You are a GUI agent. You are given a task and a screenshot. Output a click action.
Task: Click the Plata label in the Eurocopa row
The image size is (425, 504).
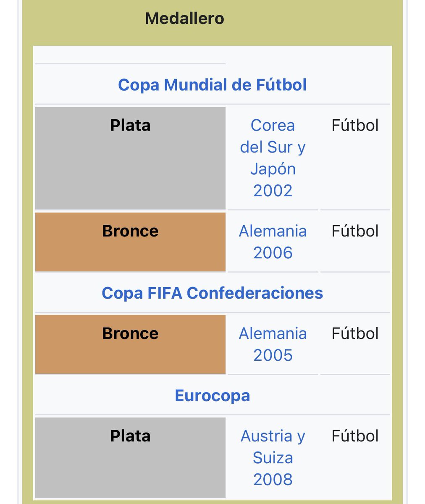(x=130, y=436)
